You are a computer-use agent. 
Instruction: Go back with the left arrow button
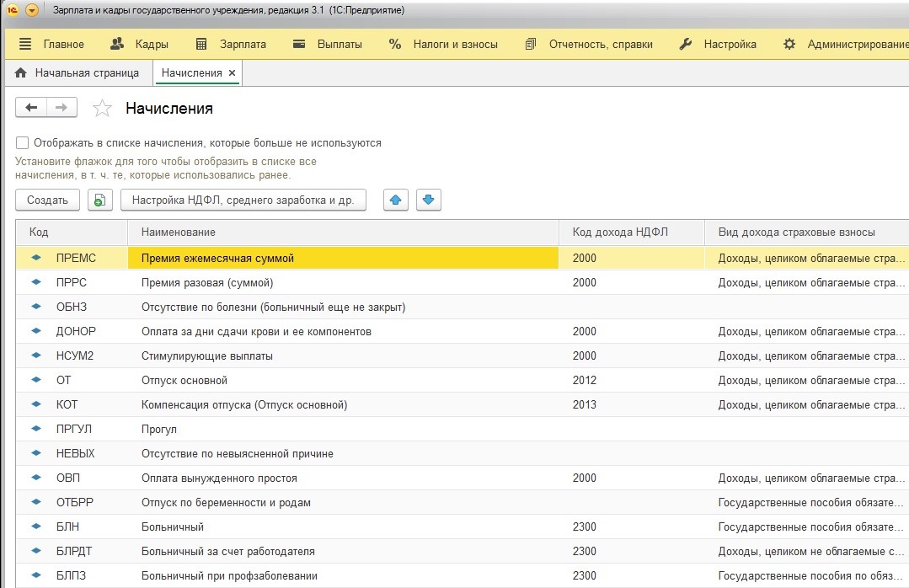[31, 107]
